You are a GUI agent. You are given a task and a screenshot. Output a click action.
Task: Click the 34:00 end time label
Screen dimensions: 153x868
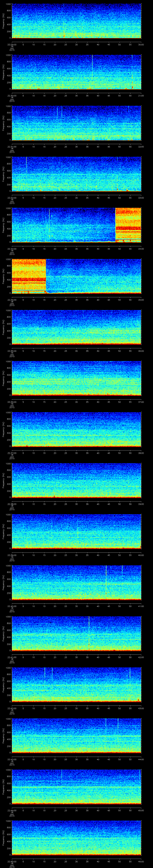pyautogui.click(x=141, y=249)
